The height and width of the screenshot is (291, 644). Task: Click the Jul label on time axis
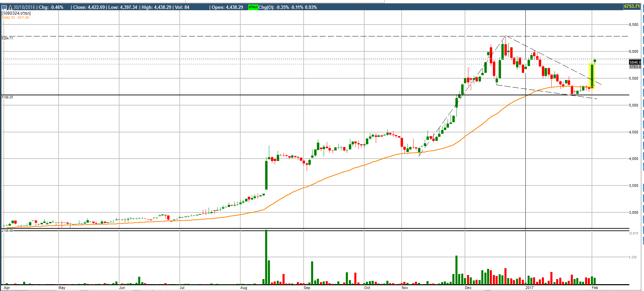pos(182,288)
